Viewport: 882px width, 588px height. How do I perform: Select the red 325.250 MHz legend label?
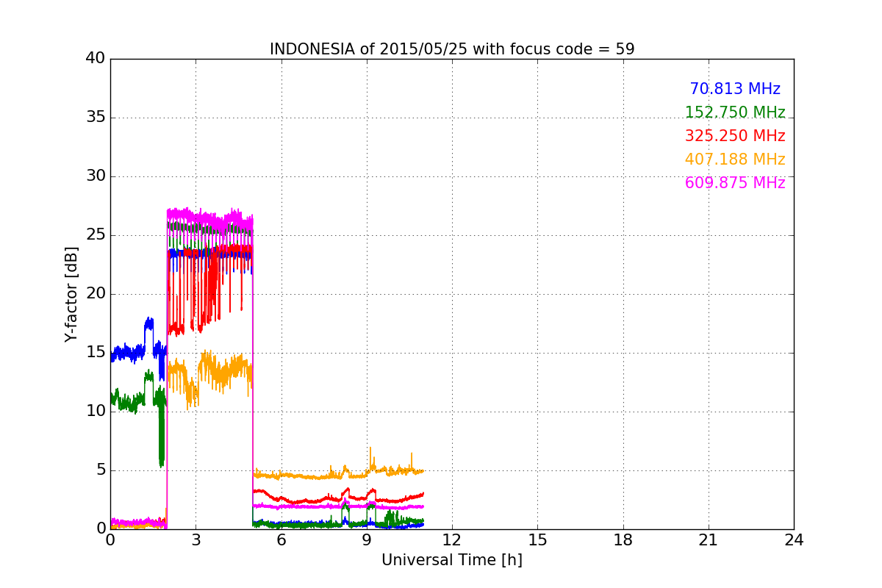735,136
